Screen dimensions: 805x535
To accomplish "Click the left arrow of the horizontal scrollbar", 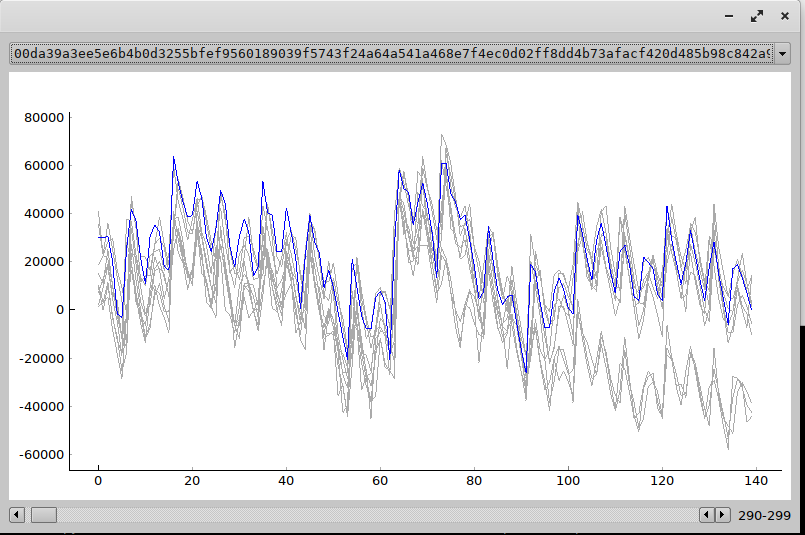I will [x=17, y=514].
